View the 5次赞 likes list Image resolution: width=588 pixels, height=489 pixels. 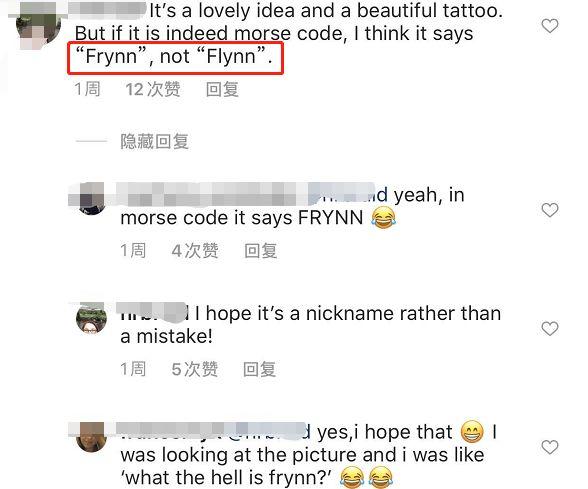point(195,369)
